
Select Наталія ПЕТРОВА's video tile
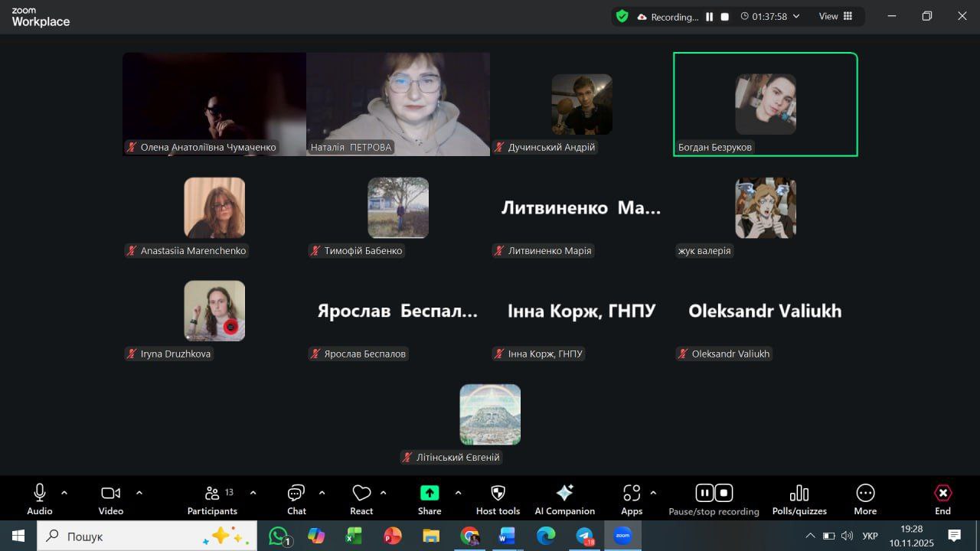tap(398, 103)
